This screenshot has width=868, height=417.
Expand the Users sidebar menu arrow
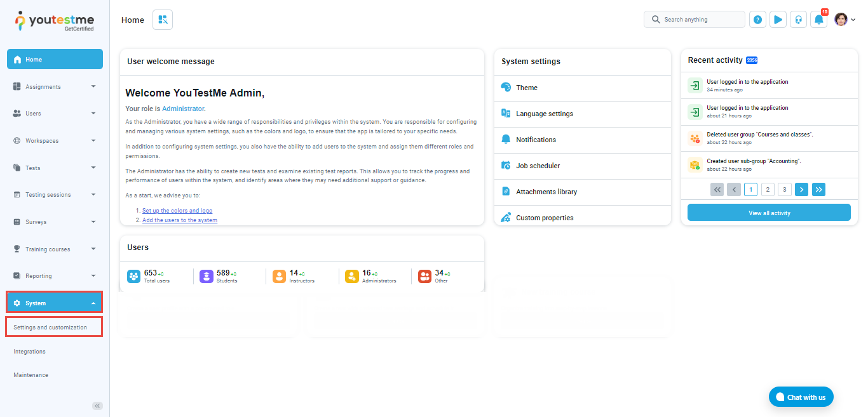pos(93,114)
